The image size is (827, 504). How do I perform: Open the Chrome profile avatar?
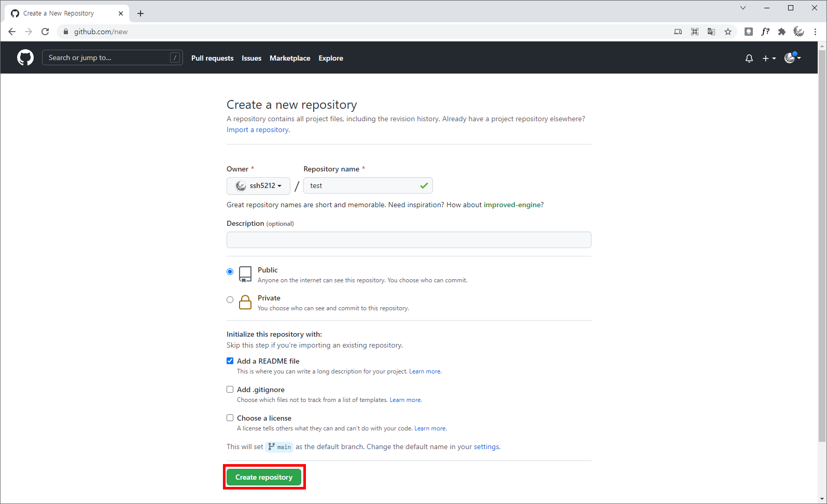point(798,32)
